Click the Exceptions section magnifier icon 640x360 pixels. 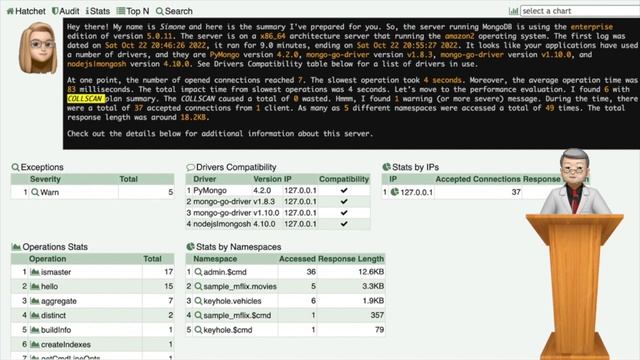click(x=16, y=167)
